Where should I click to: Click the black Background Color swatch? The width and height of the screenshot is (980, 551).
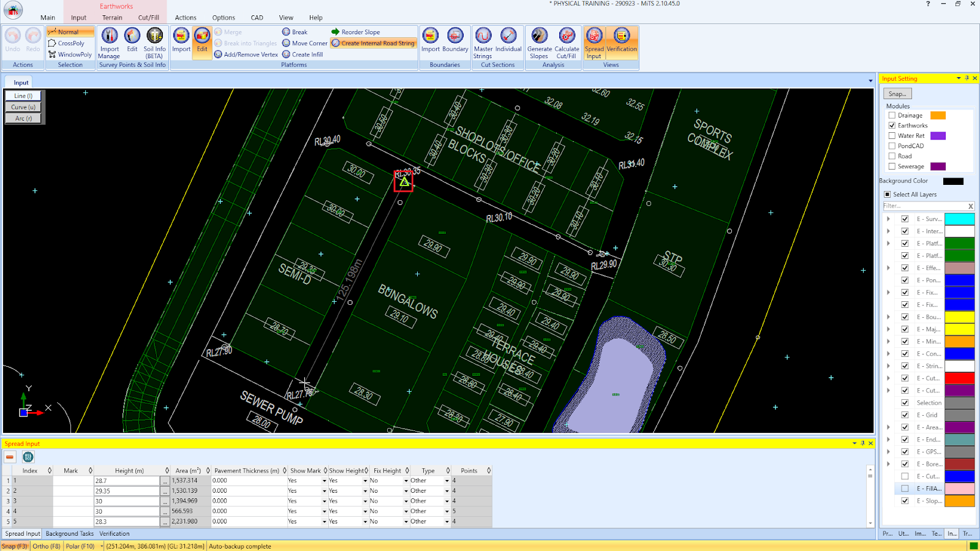point(952,181)
